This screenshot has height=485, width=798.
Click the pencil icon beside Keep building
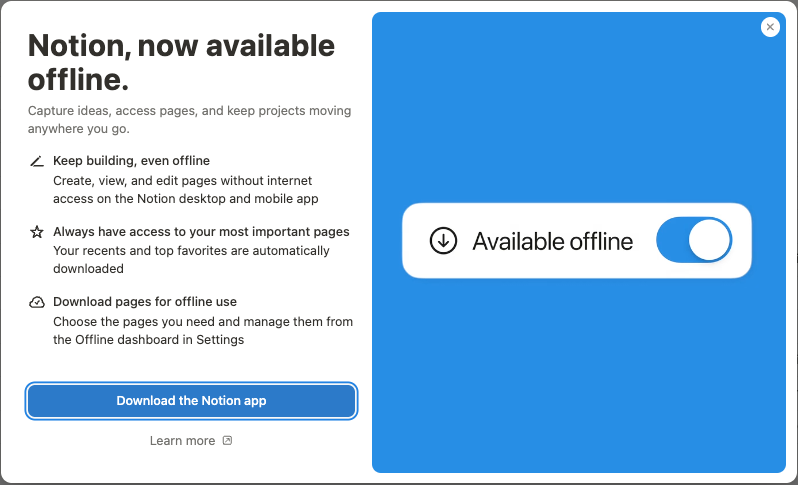[37, 161]
